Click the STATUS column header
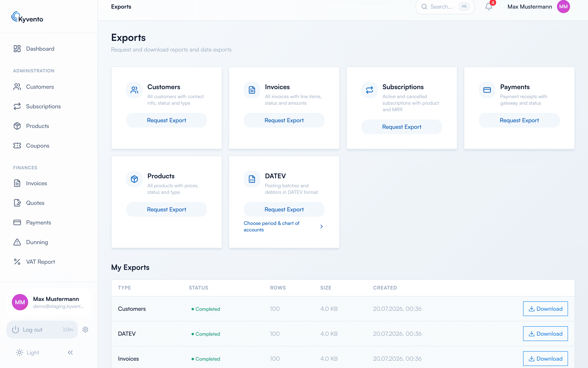588x368 pixels. pyautogui.click(x=198, y=288)
